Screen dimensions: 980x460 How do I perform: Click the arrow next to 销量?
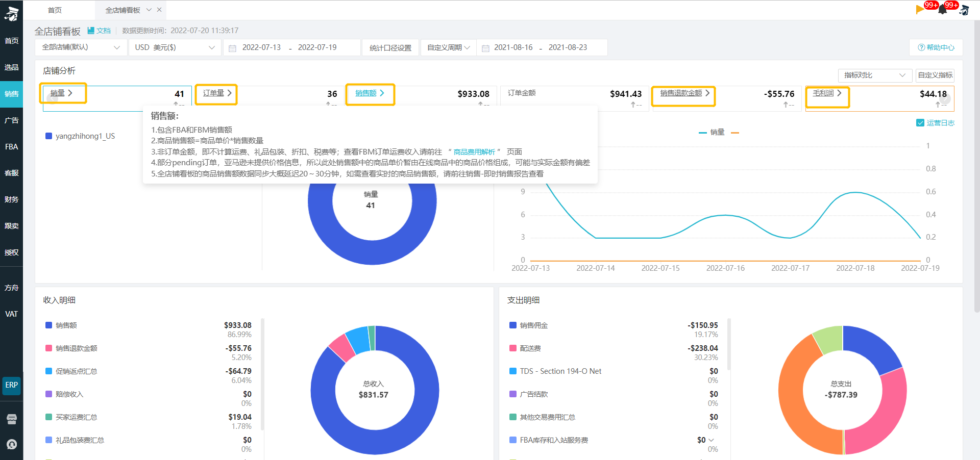pos(70,93)
